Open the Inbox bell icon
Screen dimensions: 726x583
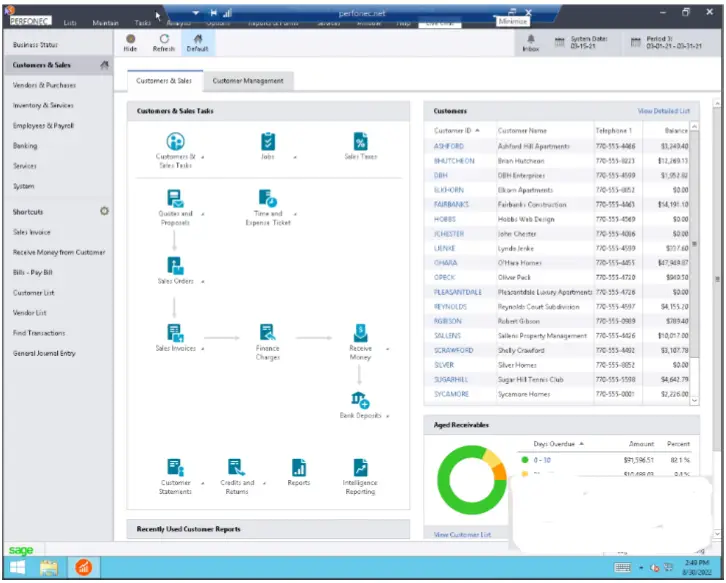pyautogui.click(x=531, y=39)
